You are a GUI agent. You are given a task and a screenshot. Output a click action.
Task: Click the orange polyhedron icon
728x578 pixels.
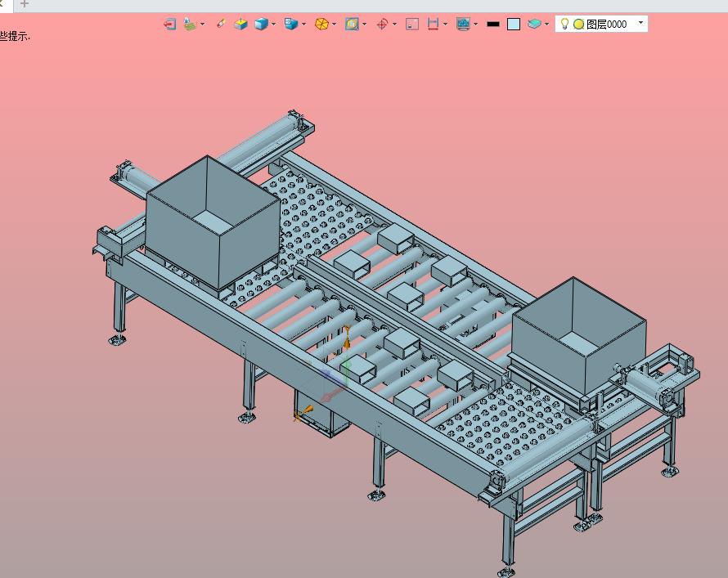point(321,25)
